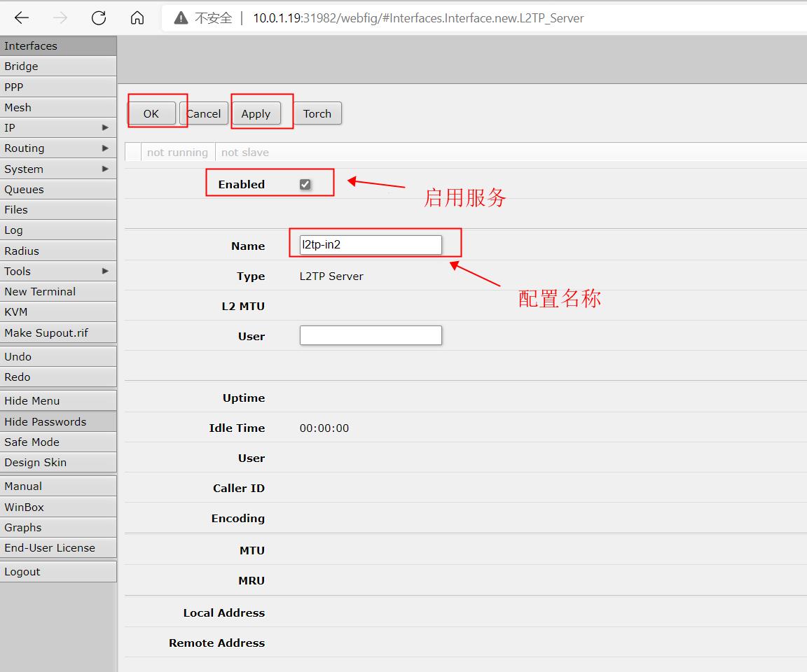
Task: Open the PPP menu section
Action: 58,87
